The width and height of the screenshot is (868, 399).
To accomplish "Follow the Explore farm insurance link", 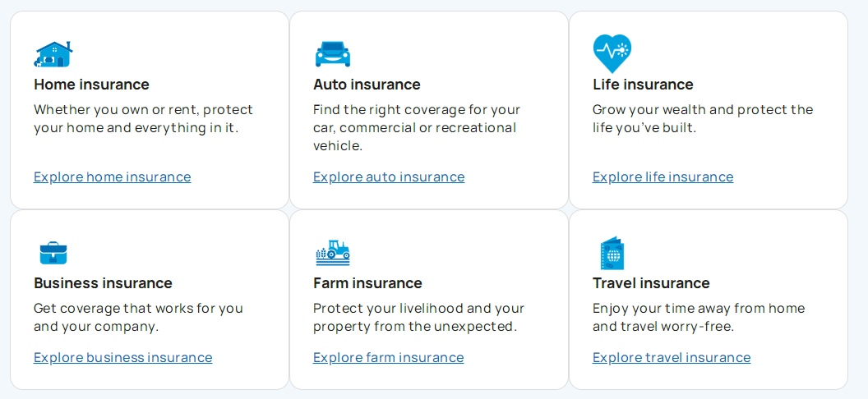I will pos(388,358).
